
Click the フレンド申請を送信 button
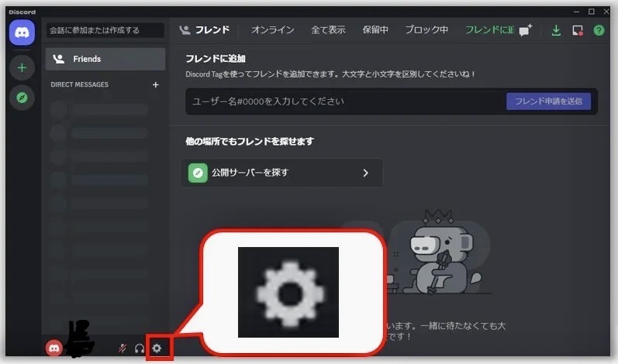[x=548, y=101]
